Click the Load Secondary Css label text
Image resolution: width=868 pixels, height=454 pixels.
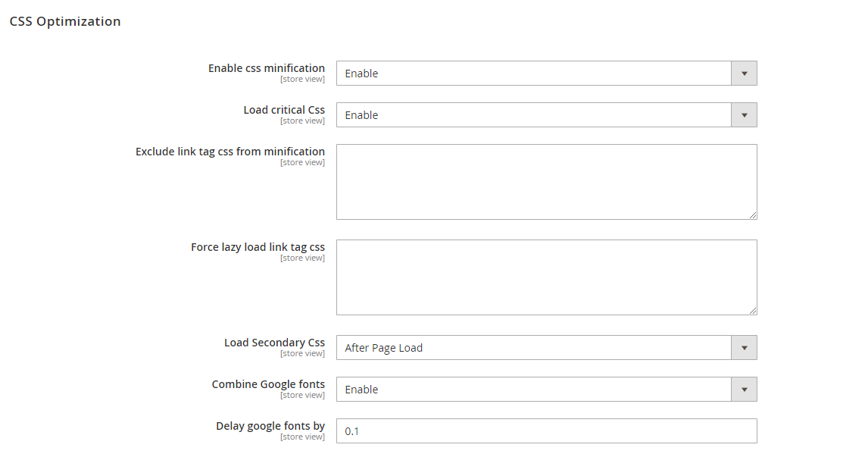274,343
